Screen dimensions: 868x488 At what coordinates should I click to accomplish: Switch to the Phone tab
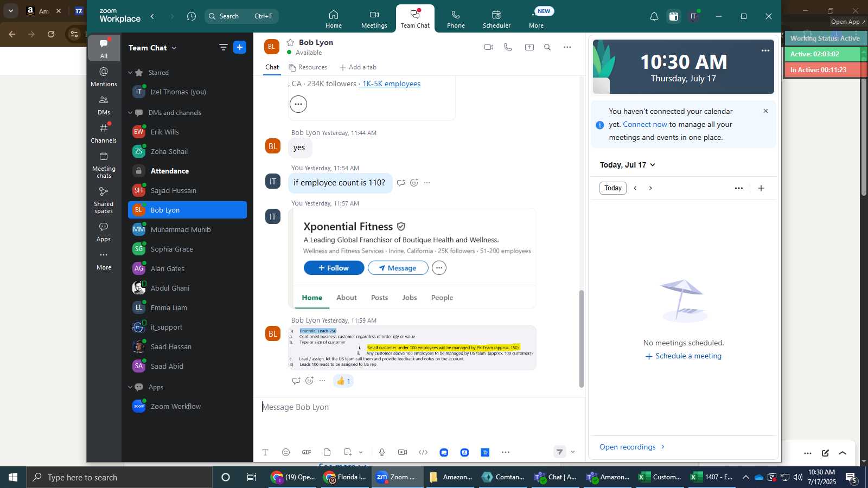[x=456, y=19]
